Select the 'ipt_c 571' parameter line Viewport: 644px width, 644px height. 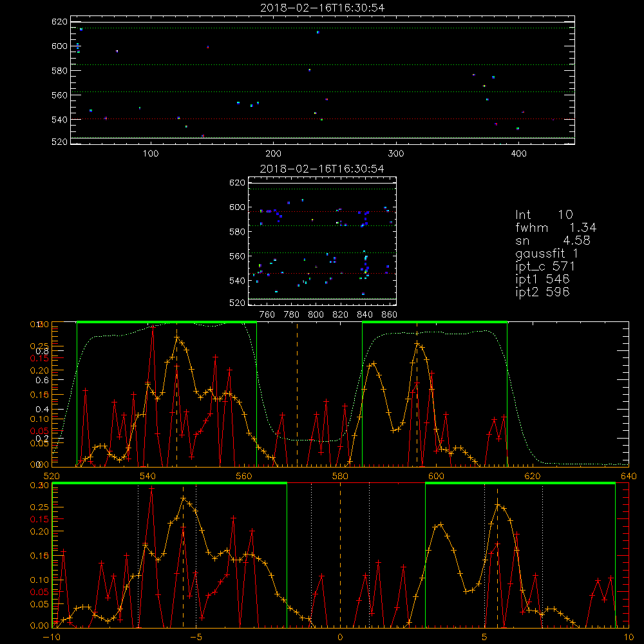pyautogui.click(x=545, y=267)
